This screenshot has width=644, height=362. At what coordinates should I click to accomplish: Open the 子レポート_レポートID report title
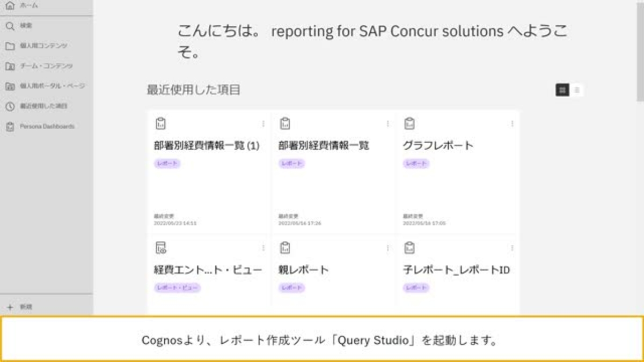(456, 270)
